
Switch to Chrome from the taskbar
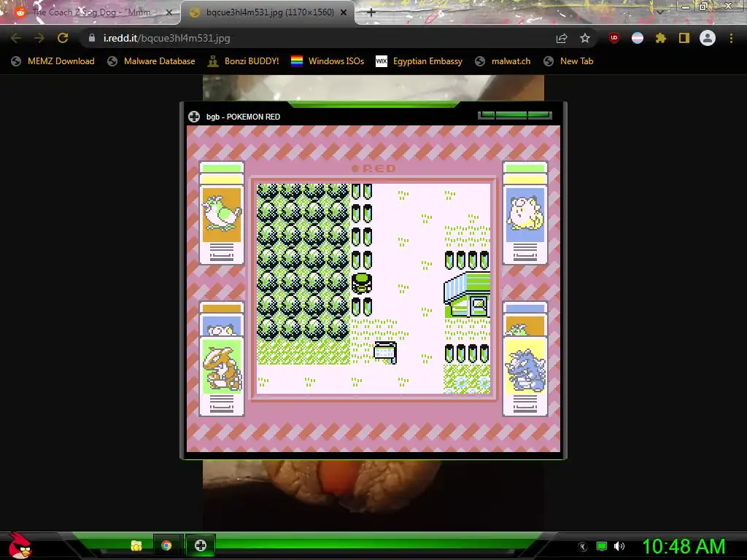coord(166,545)
